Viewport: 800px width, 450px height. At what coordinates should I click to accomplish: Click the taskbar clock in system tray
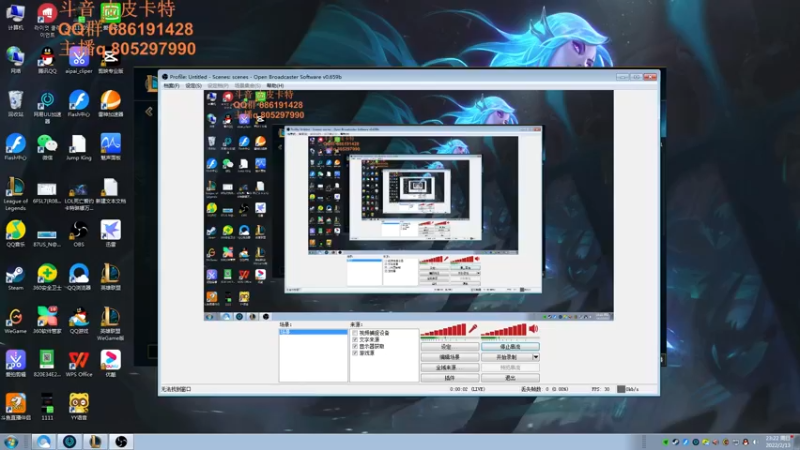pos(778,442)
